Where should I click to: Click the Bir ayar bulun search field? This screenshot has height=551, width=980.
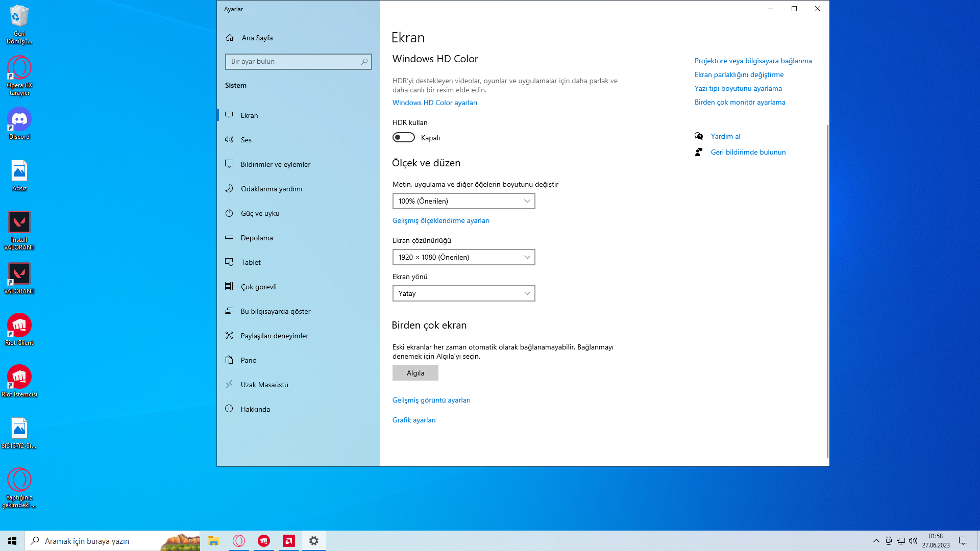pyautogui.click(x=293, y=62)
